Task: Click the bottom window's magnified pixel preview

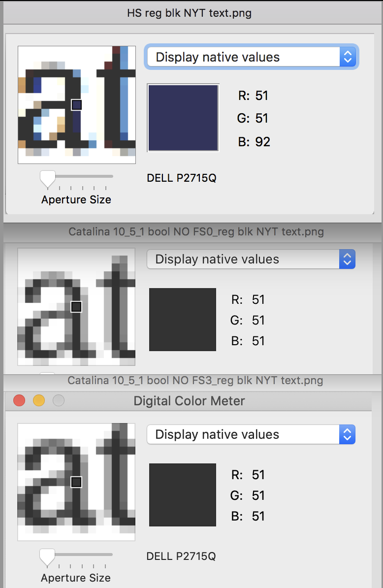Action: point(76,482)
